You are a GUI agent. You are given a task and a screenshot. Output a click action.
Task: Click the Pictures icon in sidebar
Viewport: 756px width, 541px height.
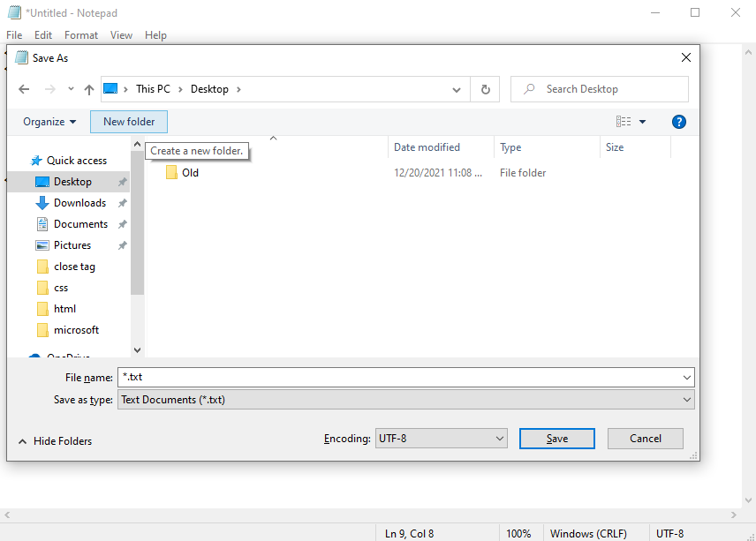coord(42,245)
